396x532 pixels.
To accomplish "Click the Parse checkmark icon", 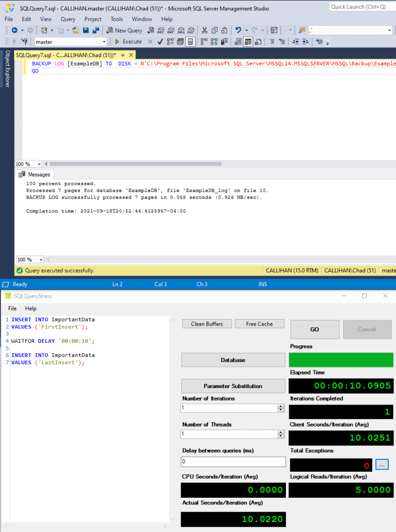I will (x=161, y=42).
